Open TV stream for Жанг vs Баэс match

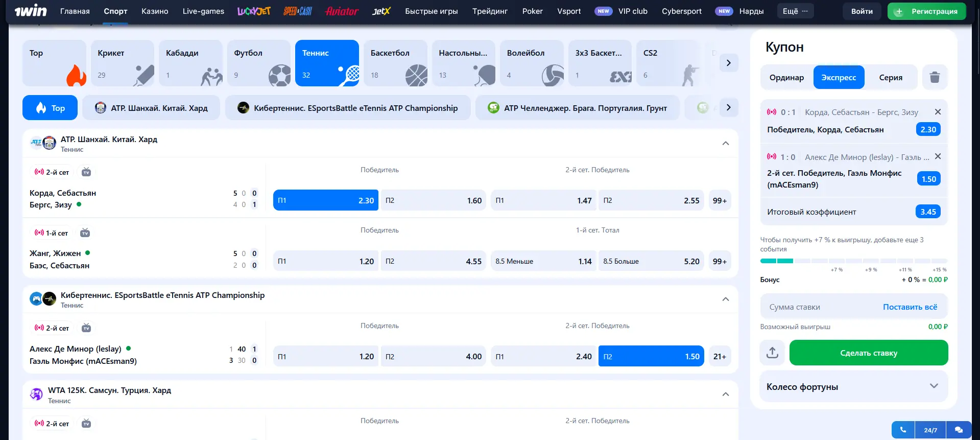coord(85,233)
